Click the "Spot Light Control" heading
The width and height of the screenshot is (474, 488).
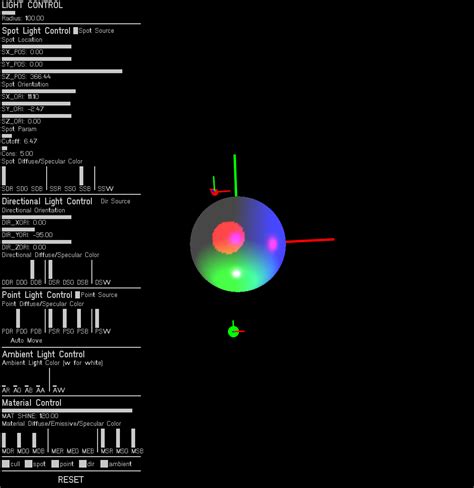coord(36,31)
